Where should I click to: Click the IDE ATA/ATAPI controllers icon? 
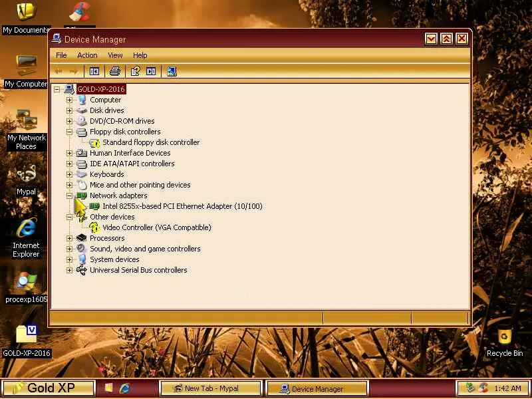82,164
